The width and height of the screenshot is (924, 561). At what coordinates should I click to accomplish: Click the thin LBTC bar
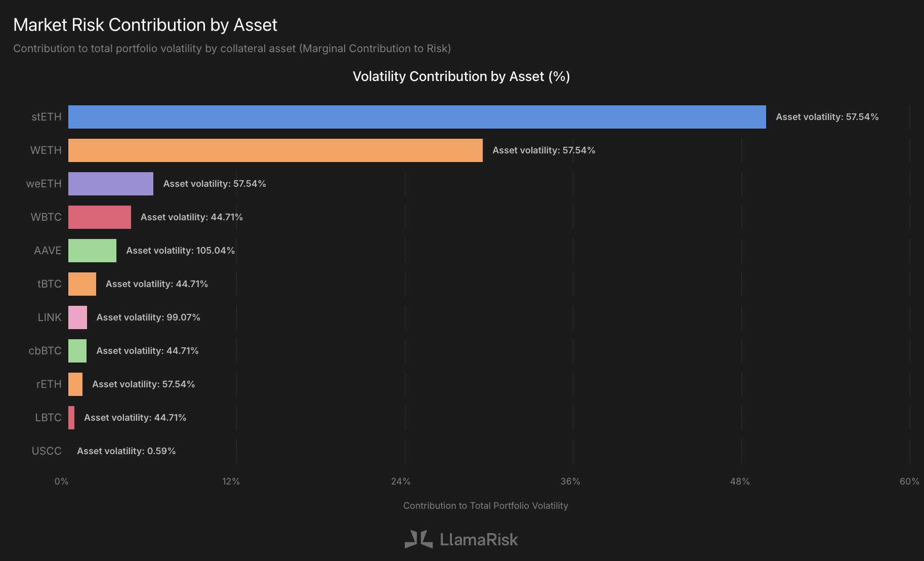click(71, 418)
